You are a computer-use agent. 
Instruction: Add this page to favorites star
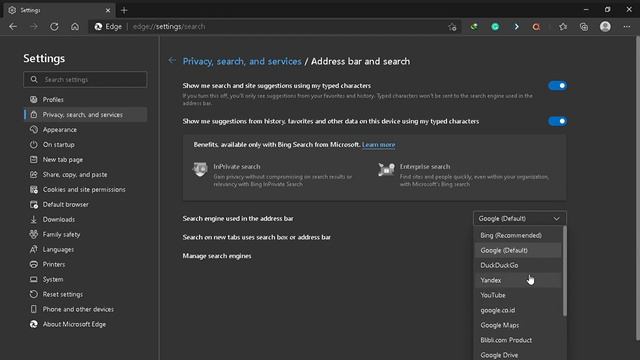[452, 27]
